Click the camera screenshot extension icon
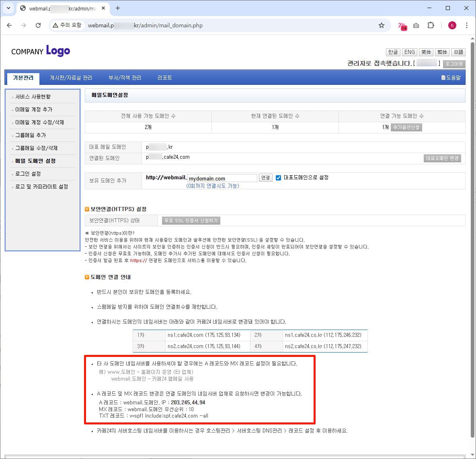 pos(416,26)
